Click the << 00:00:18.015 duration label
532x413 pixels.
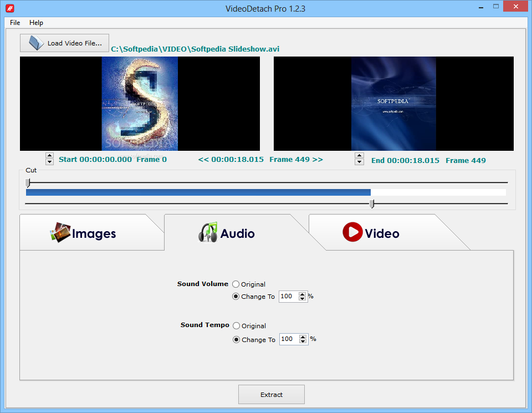pyautogui.click(x=231, y=160)
